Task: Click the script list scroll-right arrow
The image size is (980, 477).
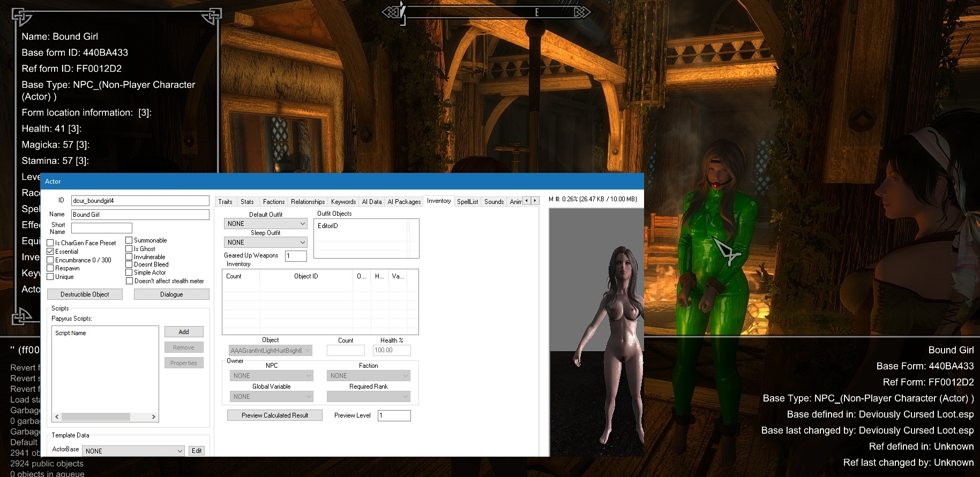Action: coord(154,417)
